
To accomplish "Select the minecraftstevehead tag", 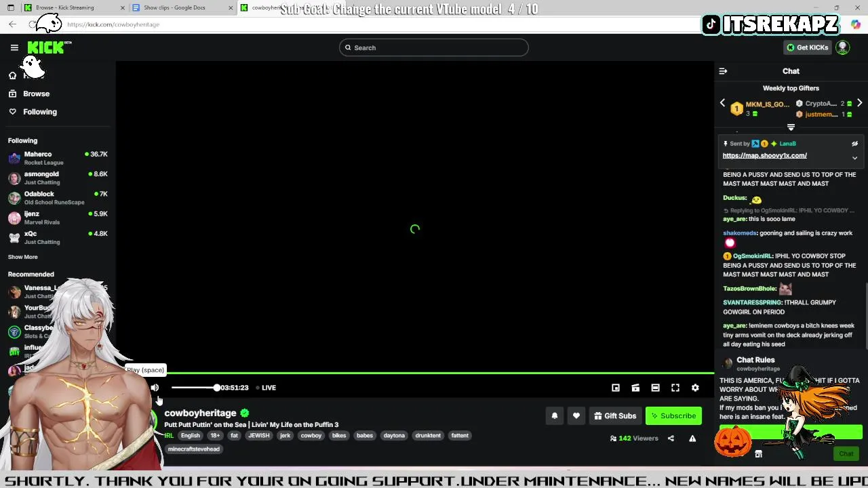I will pyautogui.click(x=194, y=449).
